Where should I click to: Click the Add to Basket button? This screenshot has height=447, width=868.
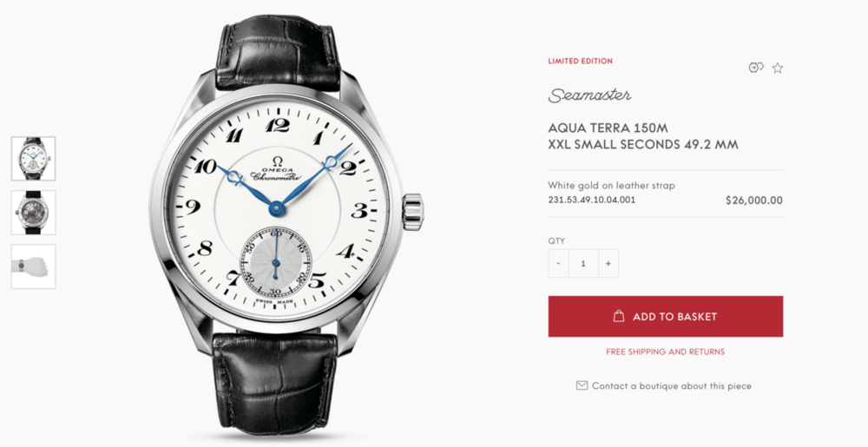(666, 317)
